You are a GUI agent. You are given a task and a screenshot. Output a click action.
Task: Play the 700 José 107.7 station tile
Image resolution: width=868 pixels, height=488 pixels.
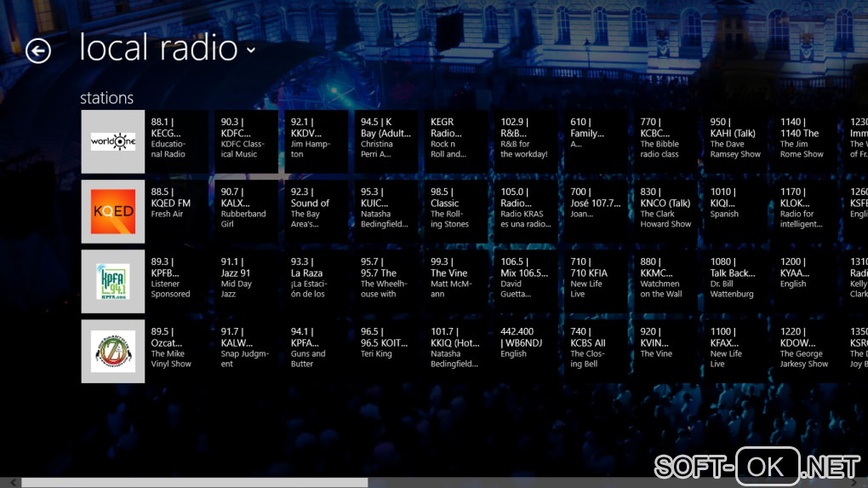[596, 211]
